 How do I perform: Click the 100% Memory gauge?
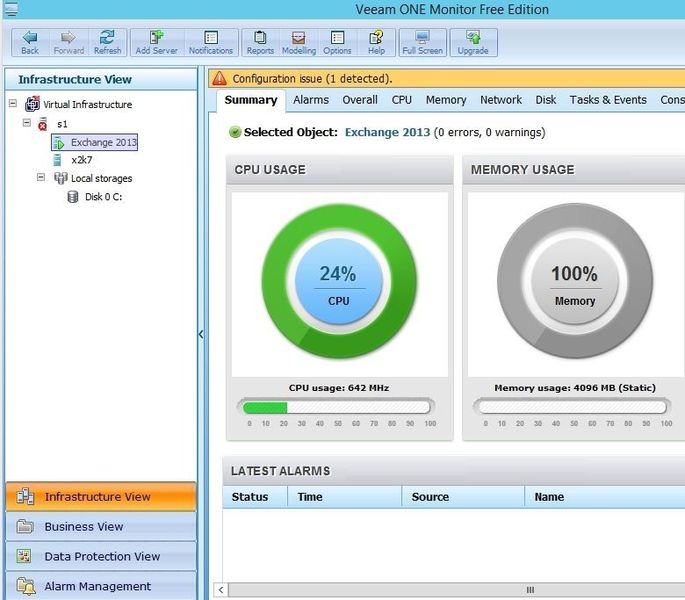coord(575,281)
